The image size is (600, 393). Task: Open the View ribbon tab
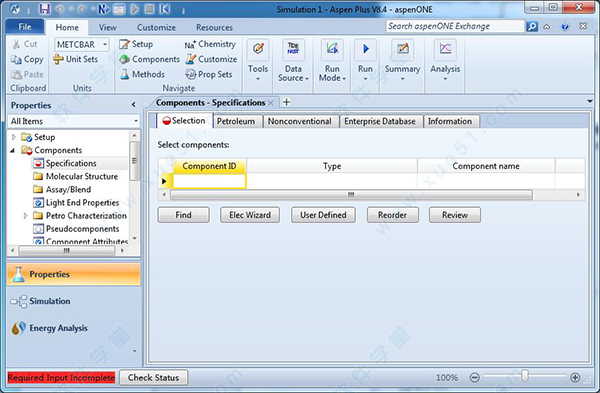click(x=108, y=28)
